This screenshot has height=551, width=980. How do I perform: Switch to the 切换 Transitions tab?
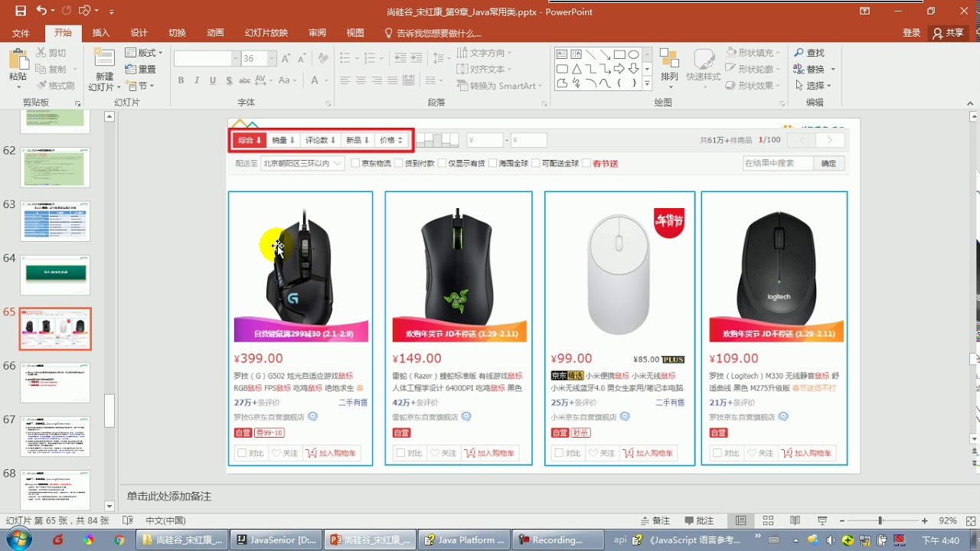(178, 33)
